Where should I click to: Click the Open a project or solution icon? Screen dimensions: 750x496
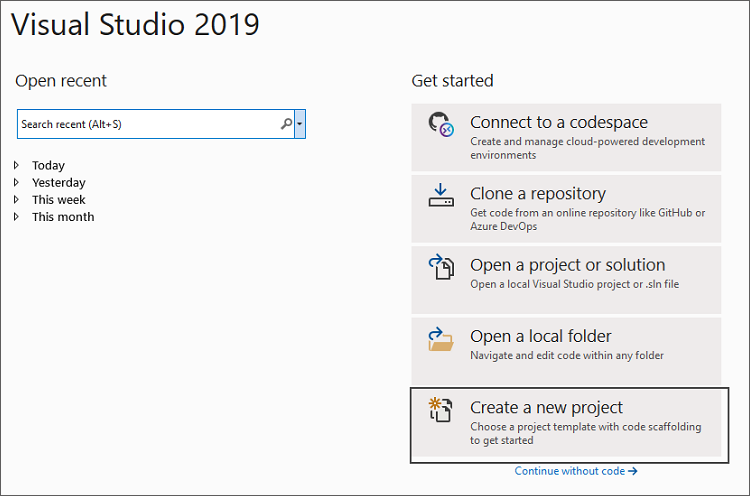point(441,268)
